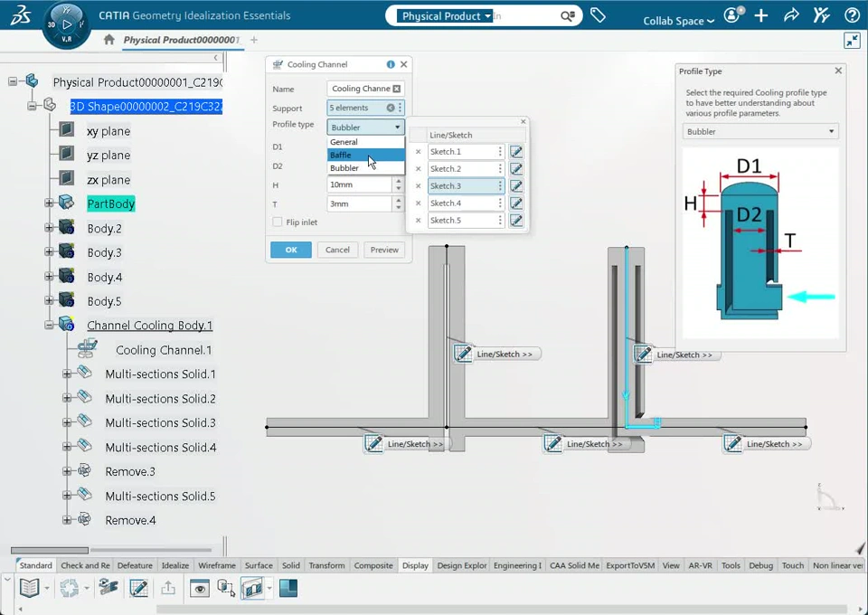Click Line/Sketch >> label near right vertical channel
The width and height of the screenshot is (868, 615).
point(684,355)
